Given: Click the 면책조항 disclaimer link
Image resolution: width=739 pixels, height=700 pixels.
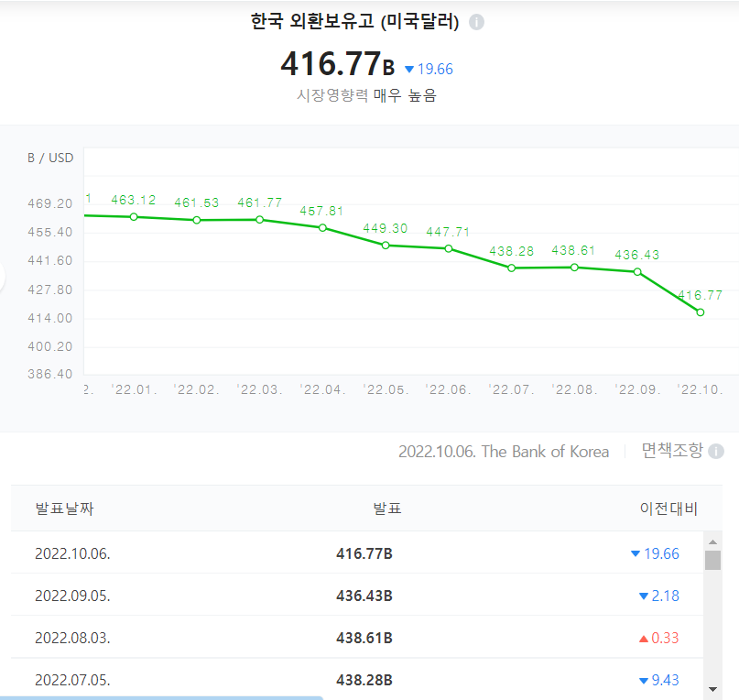Looking at the screenshot, I should tap(672, 451).
